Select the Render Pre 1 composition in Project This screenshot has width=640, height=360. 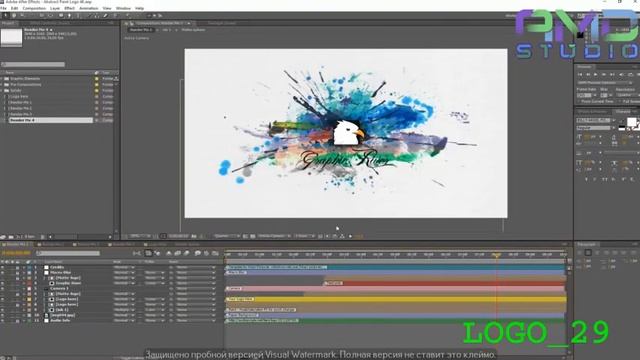point(20,102)
